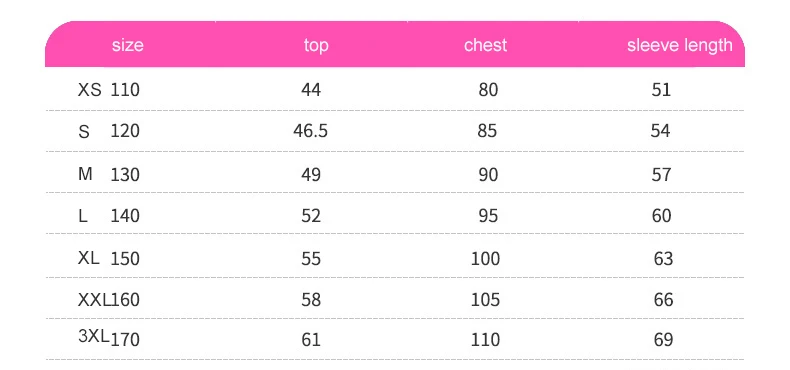The height and width of the screenshot is (370, 790).
Task: Click the top value 52
Action: (x=311, y=216)
